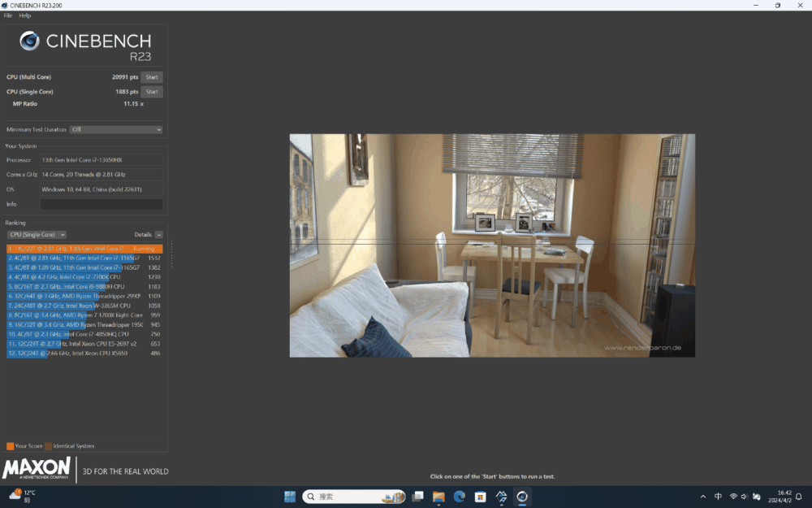Image resolution: width=812 pixels, height=508 pixels.
Task: Show hidden system tray icons
Action: pos(703,496)
